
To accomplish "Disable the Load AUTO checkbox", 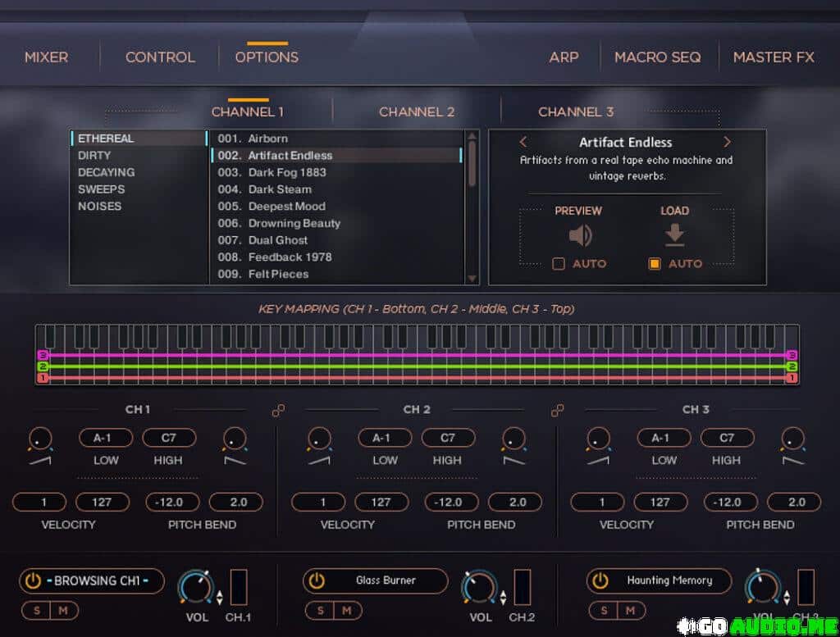I will click(655, 264).
